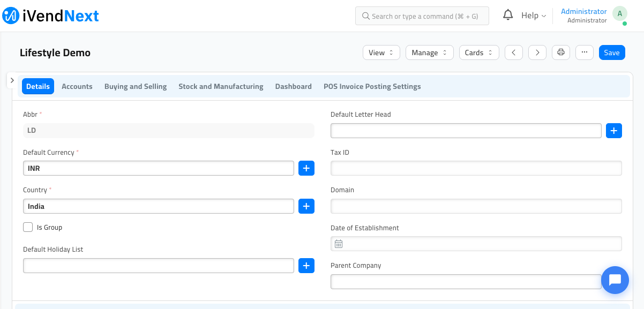Click the Abbr field showing LD
The width and height of the screenshot is (644, 309).
pos(169,130)
